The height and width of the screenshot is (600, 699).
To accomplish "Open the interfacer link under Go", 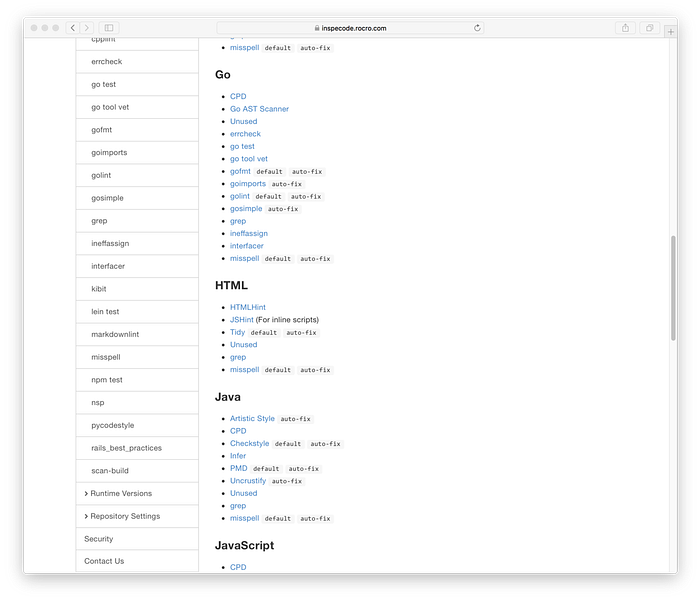I will coord(247,246).
